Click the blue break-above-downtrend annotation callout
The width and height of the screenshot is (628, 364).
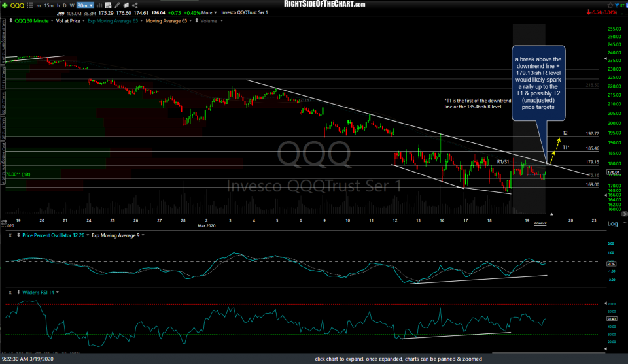(x=538, y=83)
